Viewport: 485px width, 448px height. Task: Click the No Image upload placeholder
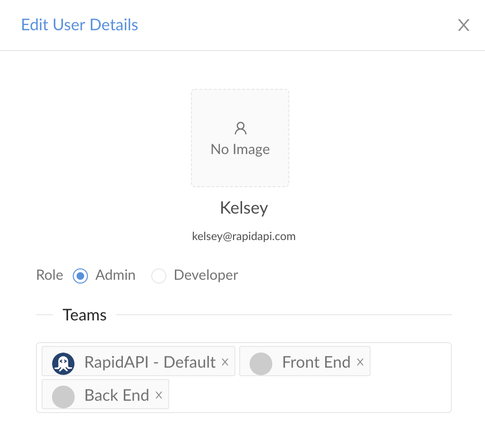click(x=240, y=138)
